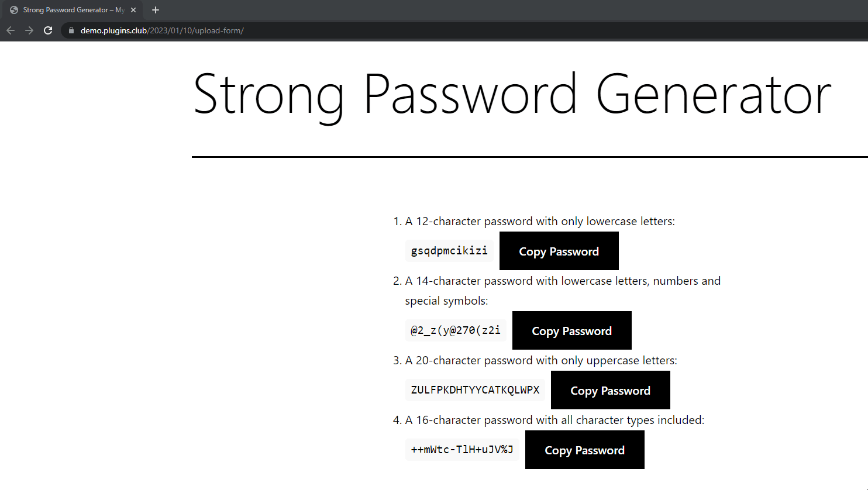Click the browser back arrow
Screen dimensions: 868x490
click(x=11, y=30)
